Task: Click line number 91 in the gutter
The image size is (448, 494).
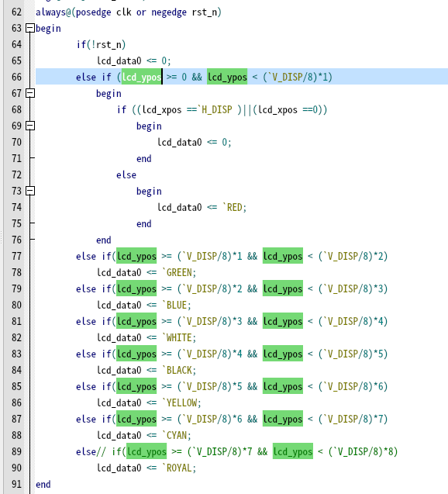Action: 16,484
